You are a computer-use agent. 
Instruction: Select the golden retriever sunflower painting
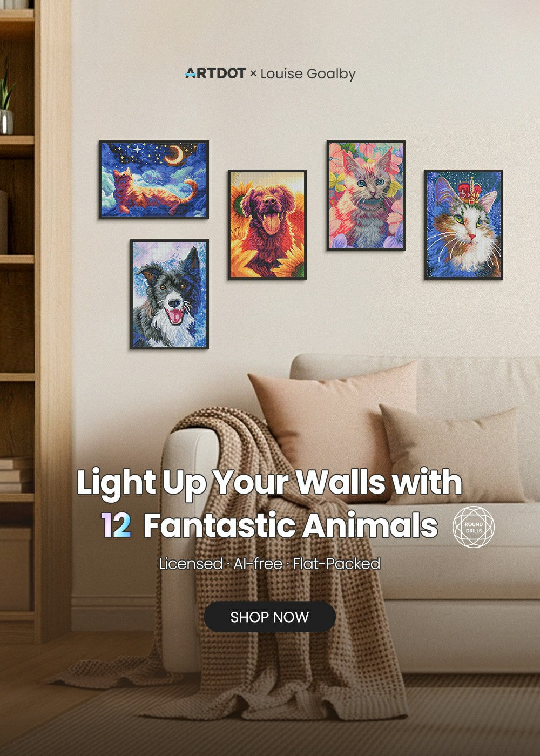click(x=267, y=225)
